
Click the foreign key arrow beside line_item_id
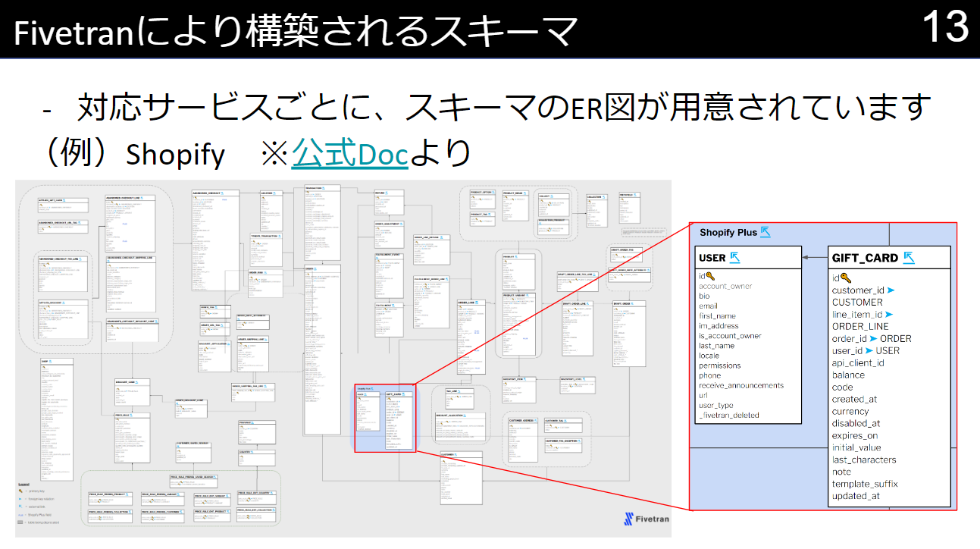[889, 313]
